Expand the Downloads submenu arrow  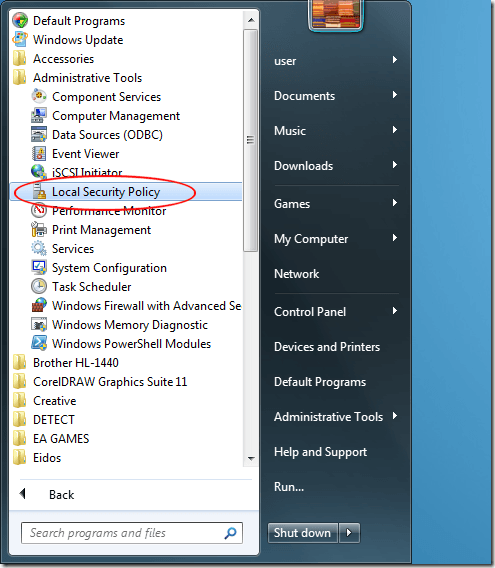[395, 165]
